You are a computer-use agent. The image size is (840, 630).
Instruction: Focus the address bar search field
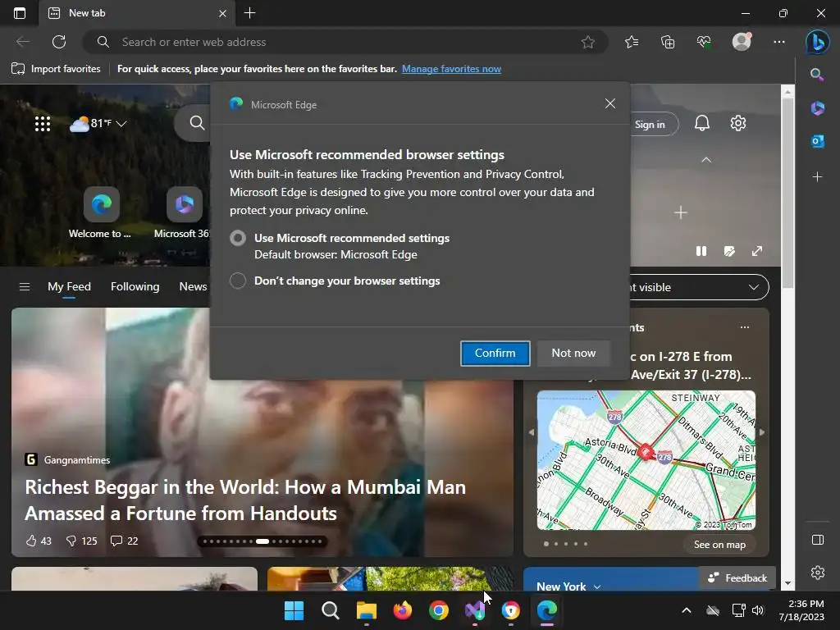345,42
